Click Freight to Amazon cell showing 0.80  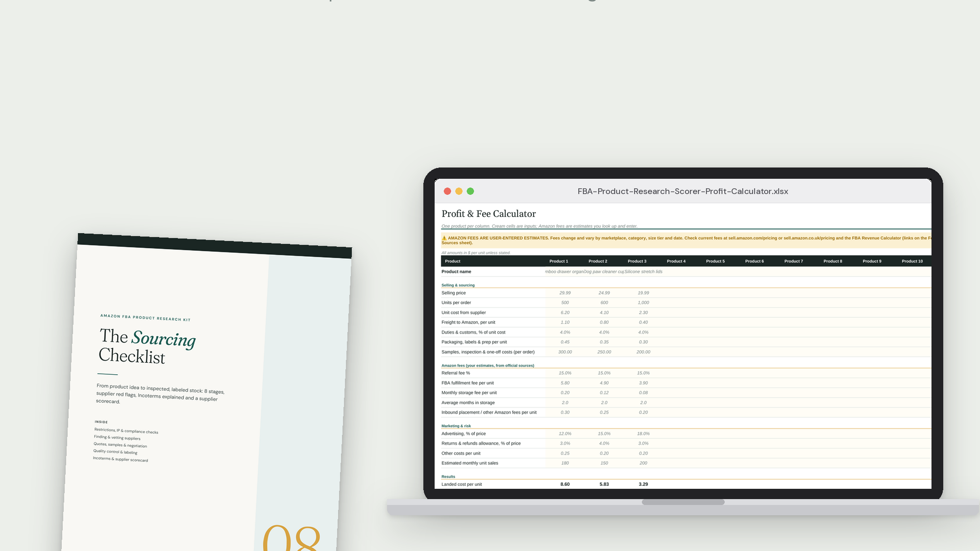[604, 322]
